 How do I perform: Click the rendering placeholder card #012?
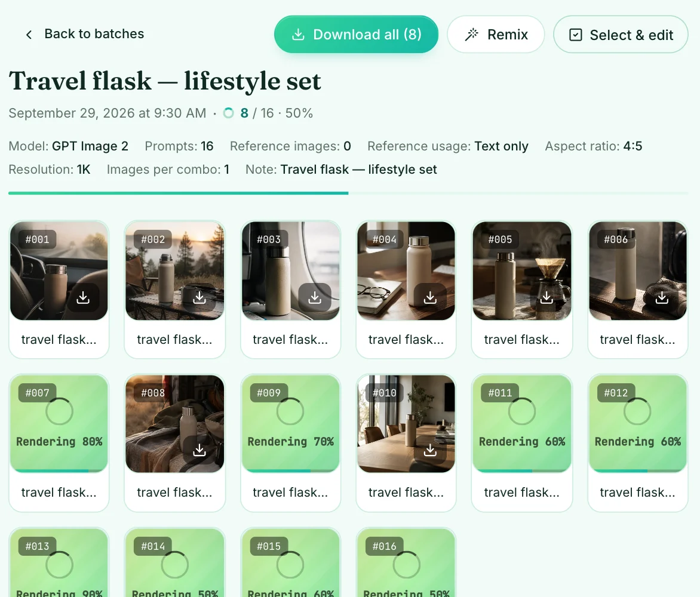click(x=638, y=423)
